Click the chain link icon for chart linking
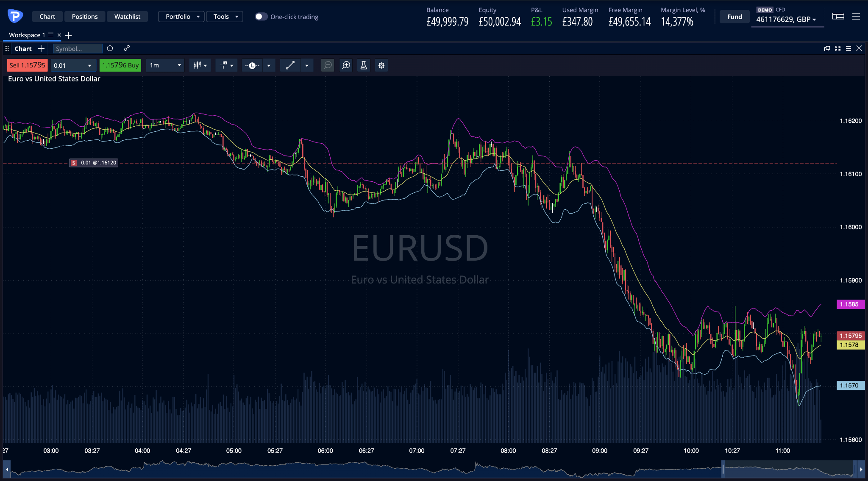This screenshot has height=481, width=868. [127, 48]
